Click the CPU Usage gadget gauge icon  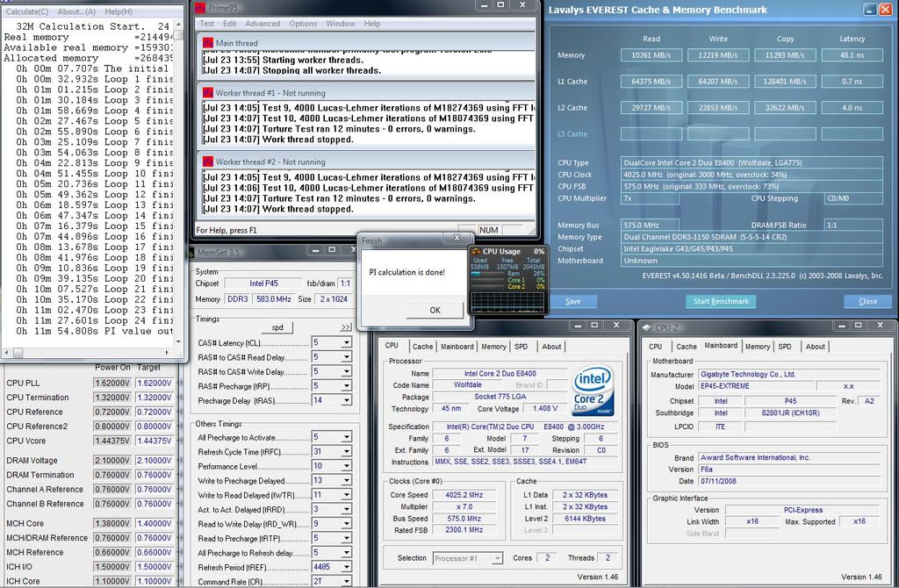click(x=476, y=251)
